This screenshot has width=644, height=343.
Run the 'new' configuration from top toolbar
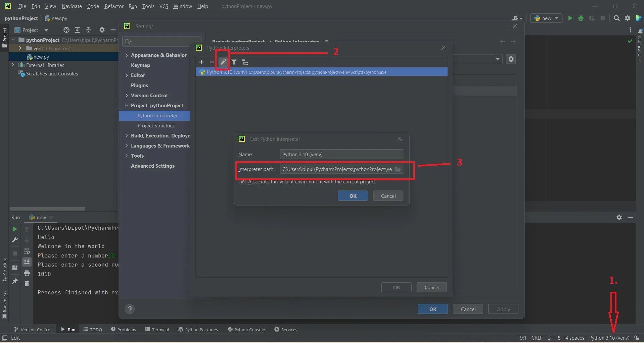[x=570, y=18]
